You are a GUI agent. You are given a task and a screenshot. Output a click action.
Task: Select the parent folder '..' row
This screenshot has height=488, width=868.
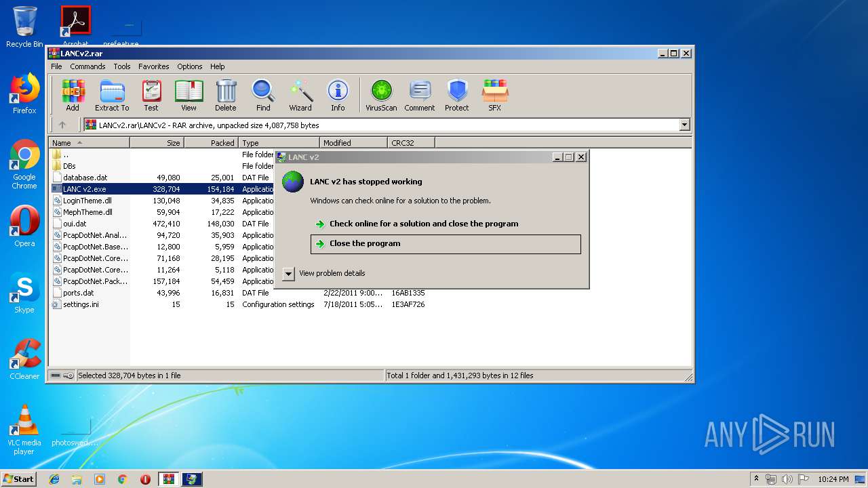65,155
